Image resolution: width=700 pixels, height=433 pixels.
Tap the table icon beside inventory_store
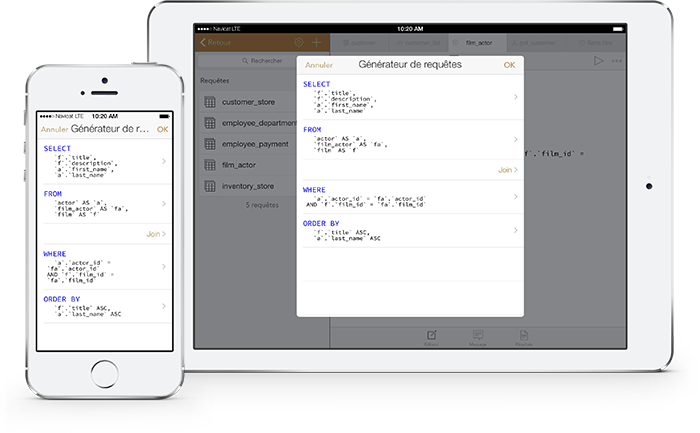pyautogui.click(x=210, y=186)
